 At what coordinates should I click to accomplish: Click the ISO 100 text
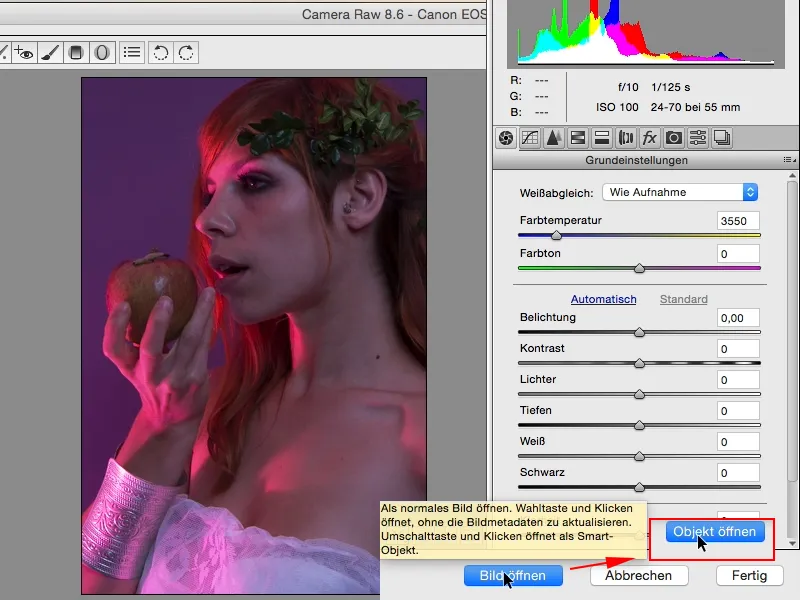coord(617,107)
